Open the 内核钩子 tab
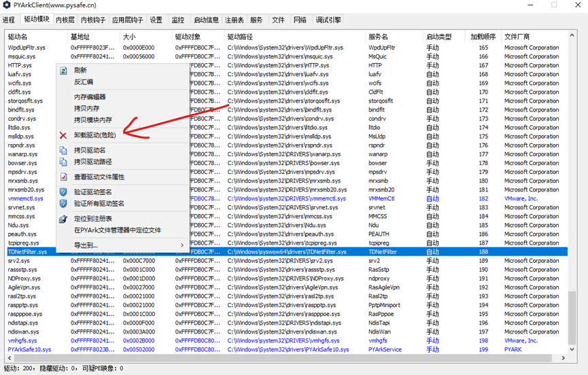This screenshot has height=375, width=588. tap(93, 20)
